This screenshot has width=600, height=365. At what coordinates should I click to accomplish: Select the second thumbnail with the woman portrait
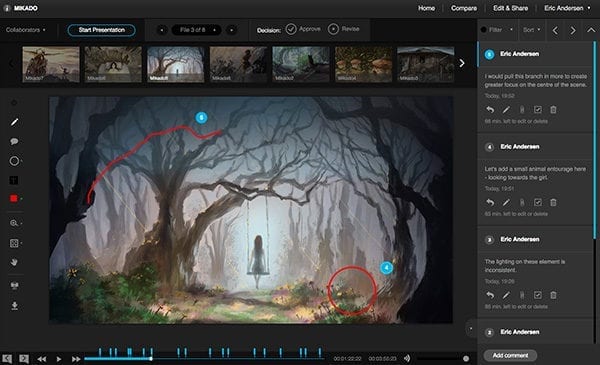113,64
